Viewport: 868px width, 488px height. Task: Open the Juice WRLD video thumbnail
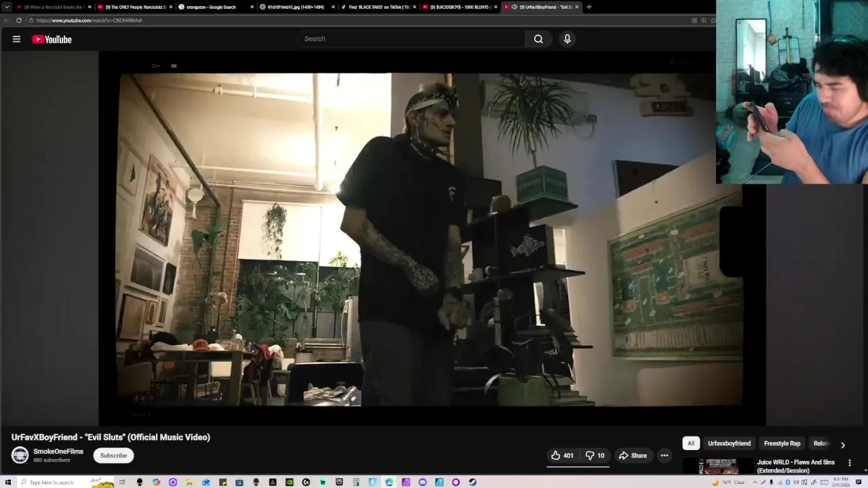click(718, 466)
